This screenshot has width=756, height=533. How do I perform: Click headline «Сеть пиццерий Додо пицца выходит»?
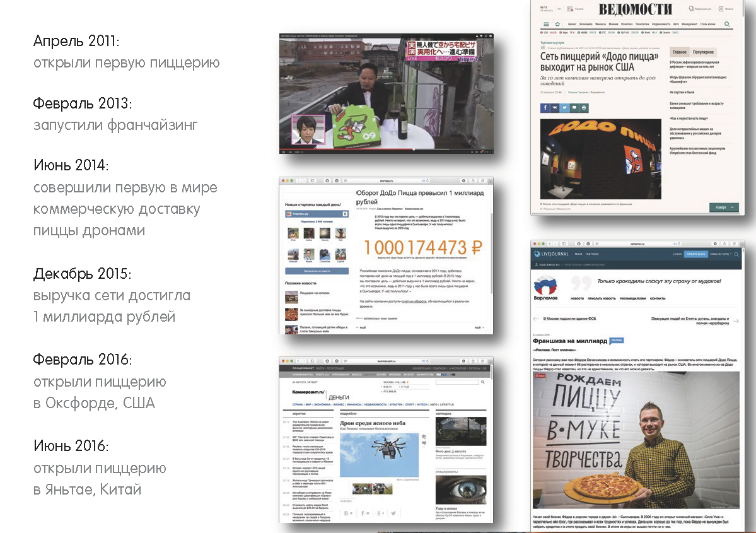click(x=599, y=62)
